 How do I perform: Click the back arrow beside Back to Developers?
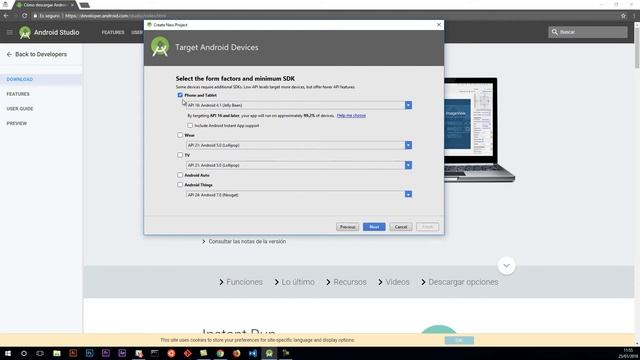(x=9, y=54)
